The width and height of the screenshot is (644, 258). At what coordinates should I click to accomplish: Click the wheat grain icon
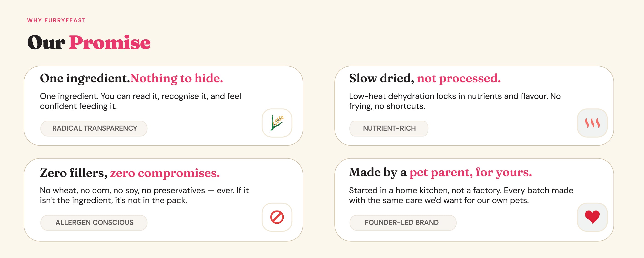point(277,123)
